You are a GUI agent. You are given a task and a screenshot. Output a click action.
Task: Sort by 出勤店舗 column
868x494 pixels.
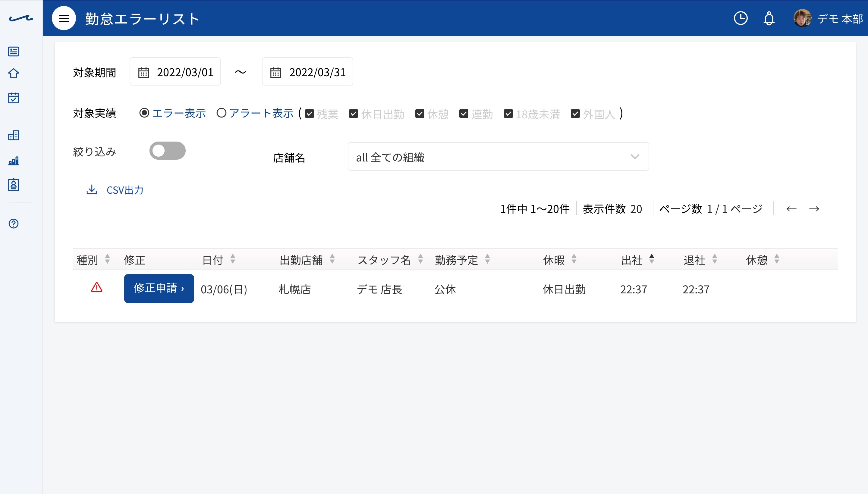click(x=332, y=259)
